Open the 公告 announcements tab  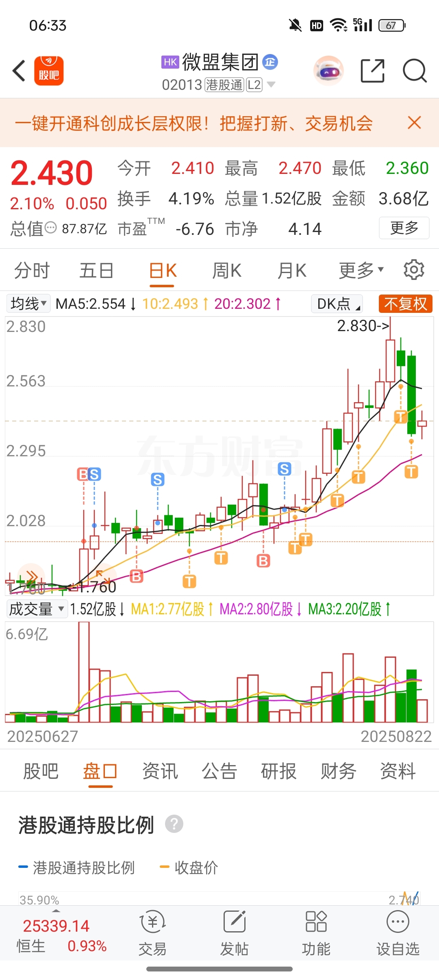point(219,771)
